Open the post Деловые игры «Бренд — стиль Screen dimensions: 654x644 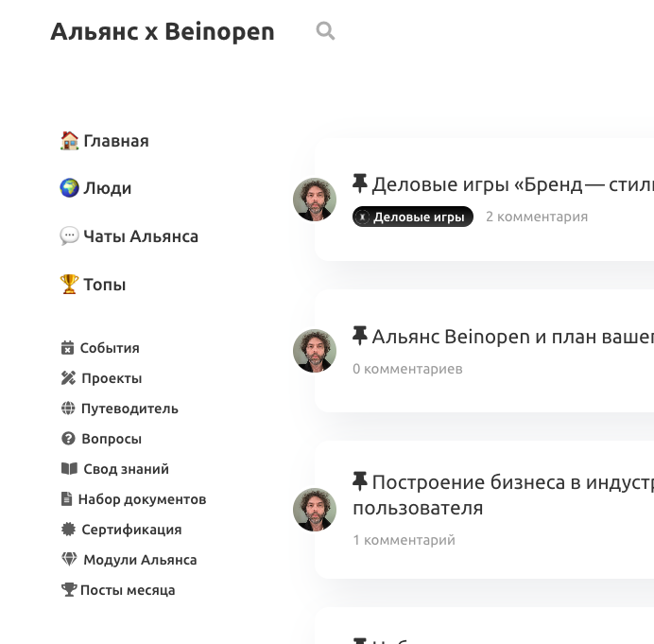point(512,184)
